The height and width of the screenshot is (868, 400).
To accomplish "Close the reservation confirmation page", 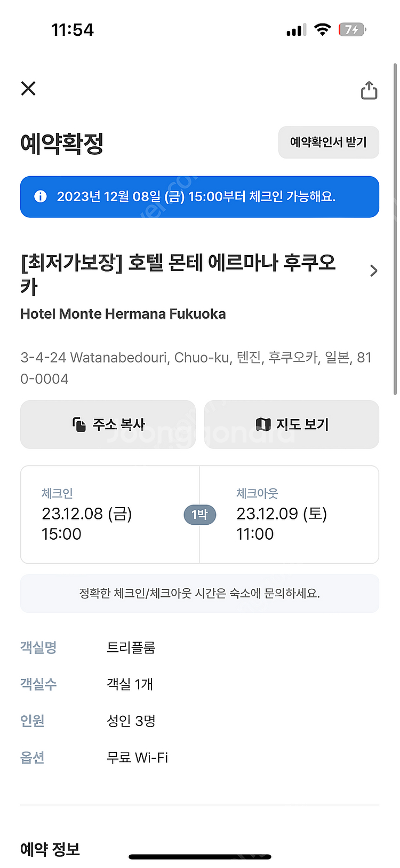I will pos(28,89).
